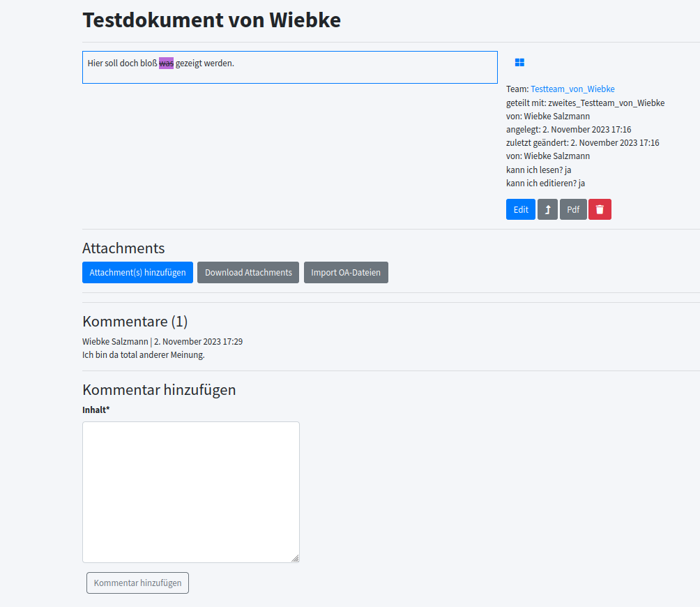Open Import OA-Dateien
700x607 pixels.
coord(346,272)
